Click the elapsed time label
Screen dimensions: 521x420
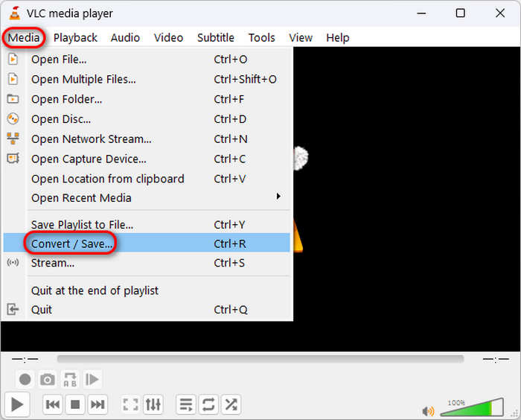click(25, 359)
